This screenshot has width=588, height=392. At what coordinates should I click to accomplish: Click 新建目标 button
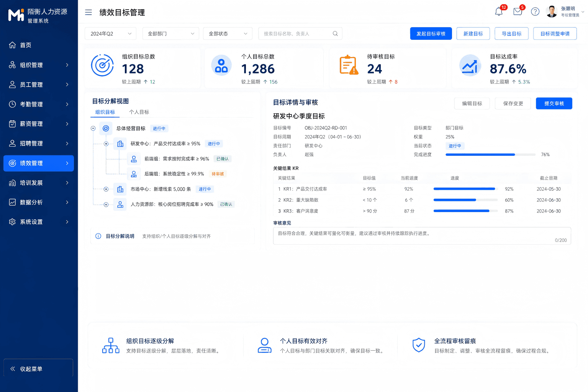(x=473, y=34)
